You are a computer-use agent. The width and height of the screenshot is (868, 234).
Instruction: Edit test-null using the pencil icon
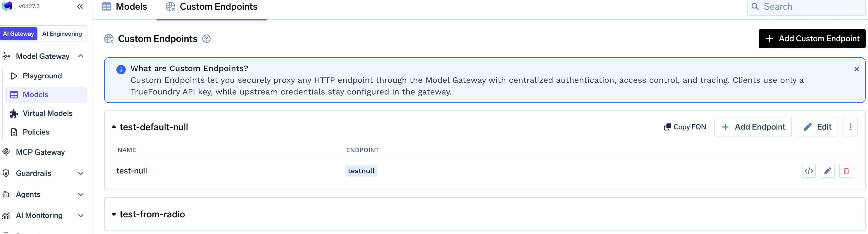828,171
